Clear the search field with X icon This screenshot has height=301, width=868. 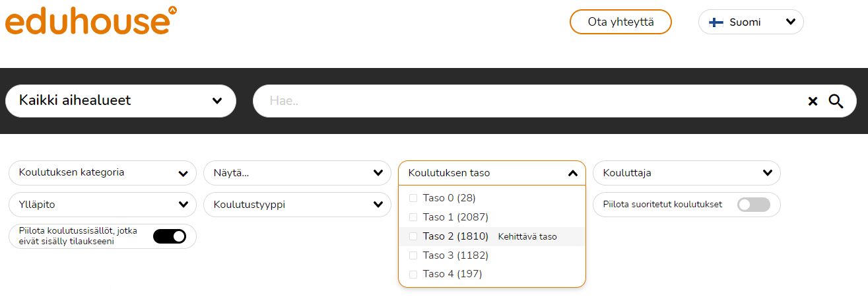(813, 101)
